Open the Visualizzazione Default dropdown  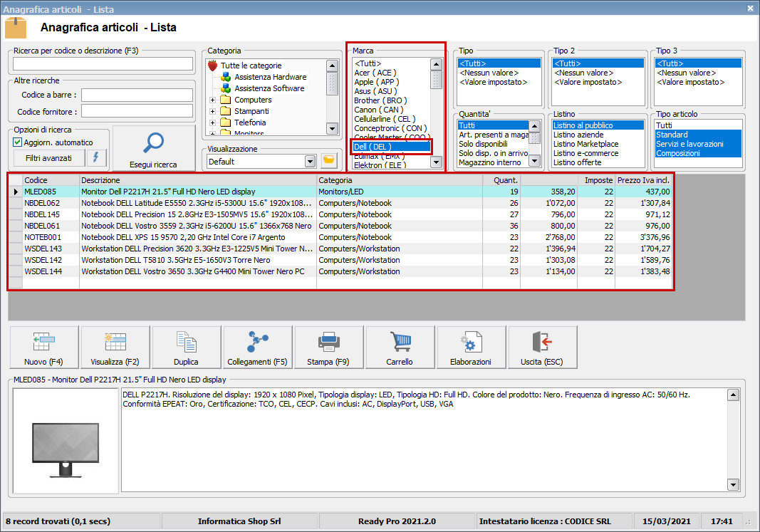tap(311, 162)
